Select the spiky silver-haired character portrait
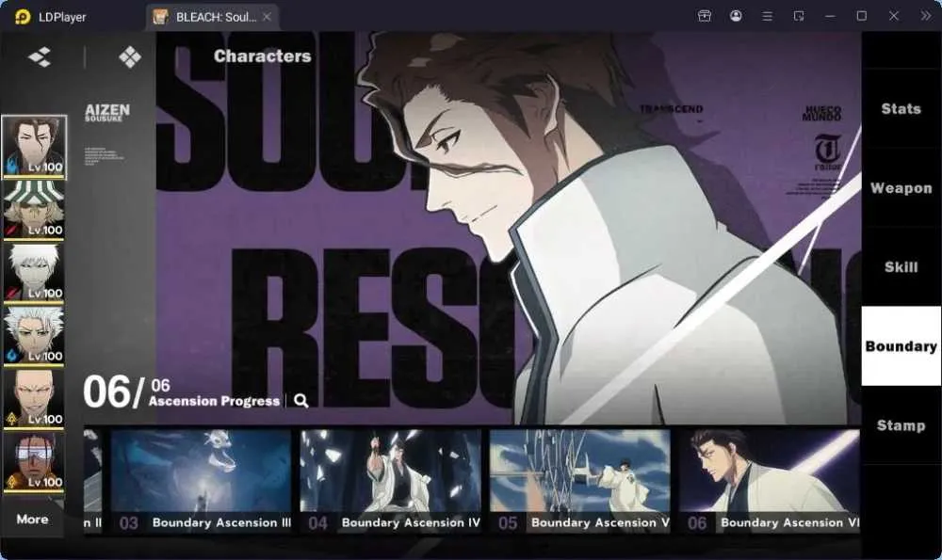The image size is (942, 560). coord(34,335)
